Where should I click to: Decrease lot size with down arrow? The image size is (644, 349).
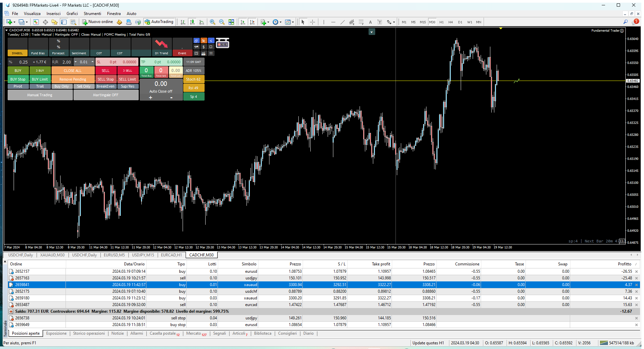click(x=76, y=62)
